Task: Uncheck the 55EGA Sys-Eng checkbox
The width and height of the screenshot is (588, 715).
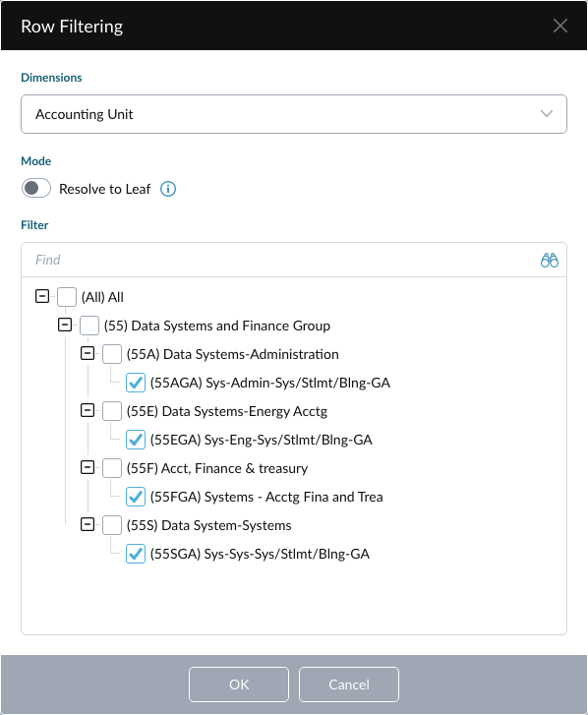Action: 136,440
